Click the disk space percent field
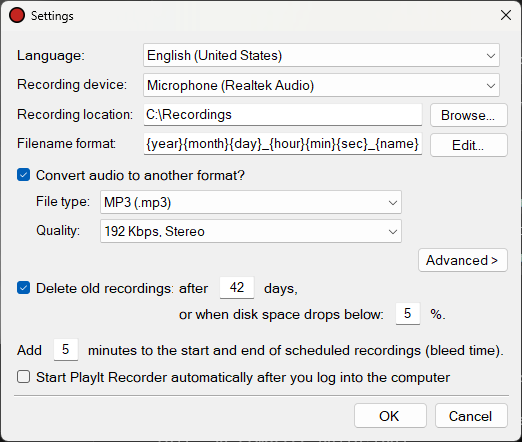The width and height of the screenshot is (522, 442). pyautogui.click(x=408, y=314)
